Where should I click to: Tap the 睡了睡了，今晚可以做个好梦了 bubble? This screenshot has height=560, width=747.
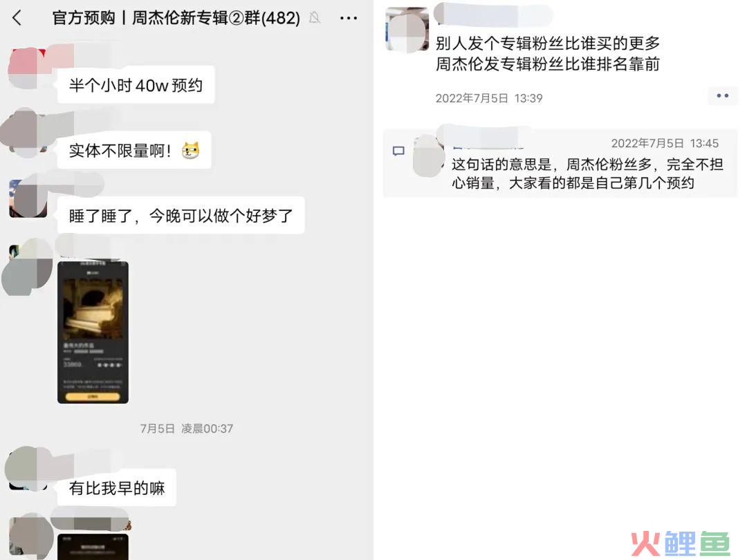coord(181,215)
